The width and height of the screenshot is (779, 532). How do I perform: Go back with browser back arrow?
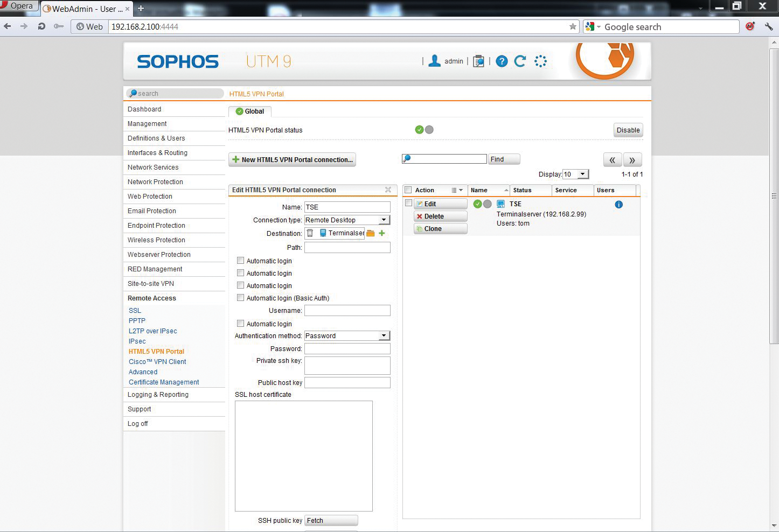[8, 26]
